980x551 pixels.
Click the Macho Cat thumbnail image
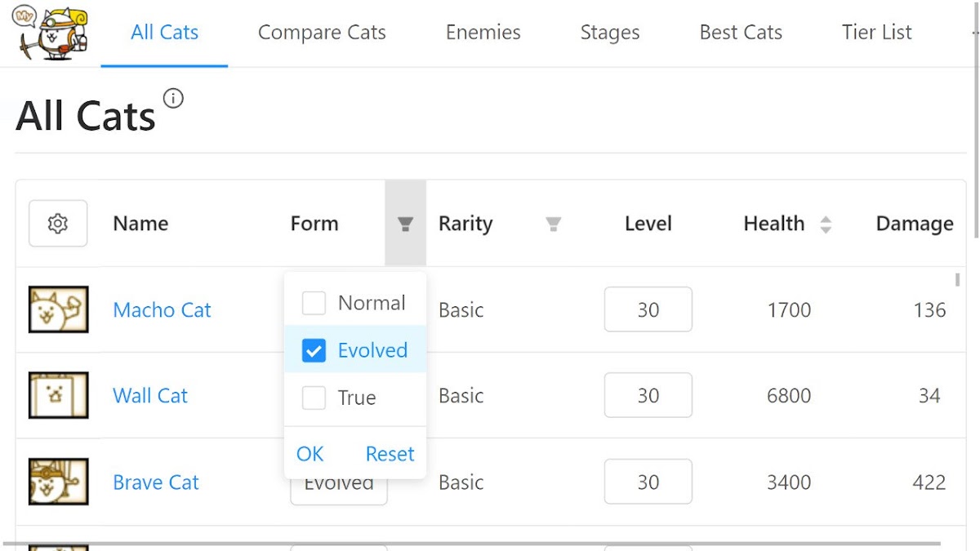tap(58, 309)
